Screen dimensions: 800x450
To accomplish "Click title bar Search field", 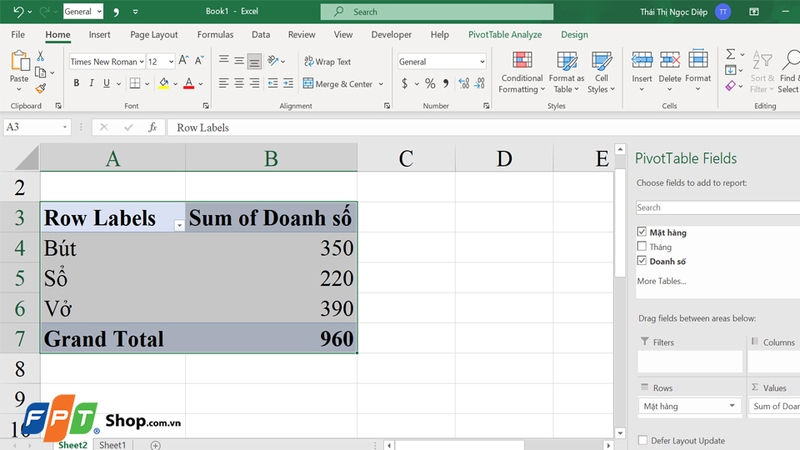I will 437,12.
